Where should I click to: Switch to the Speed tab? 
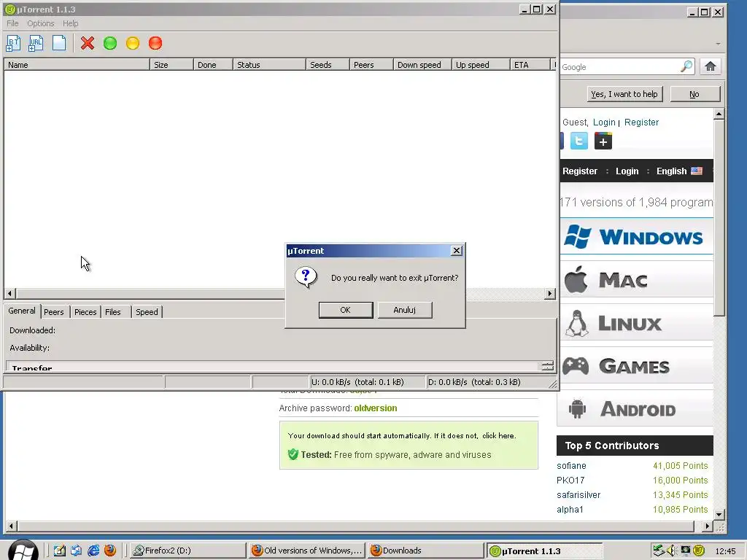(147, 312)
